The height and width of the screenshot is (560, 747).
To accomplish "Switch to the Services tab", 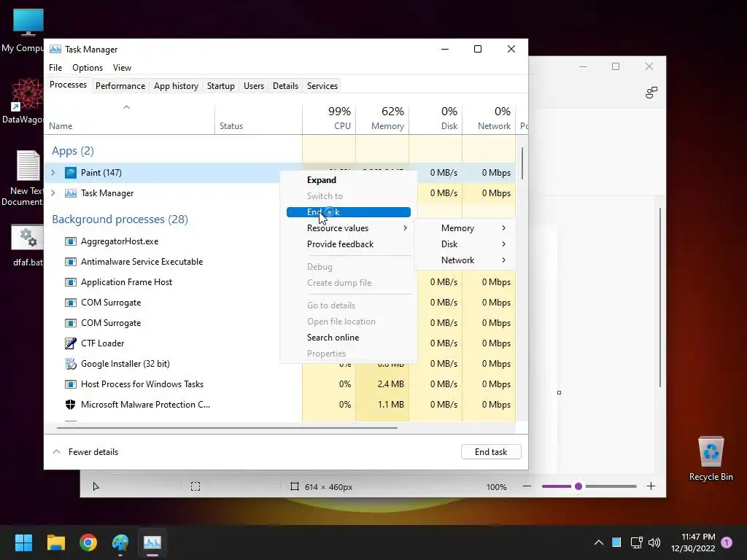I will [x=322, y=86].
